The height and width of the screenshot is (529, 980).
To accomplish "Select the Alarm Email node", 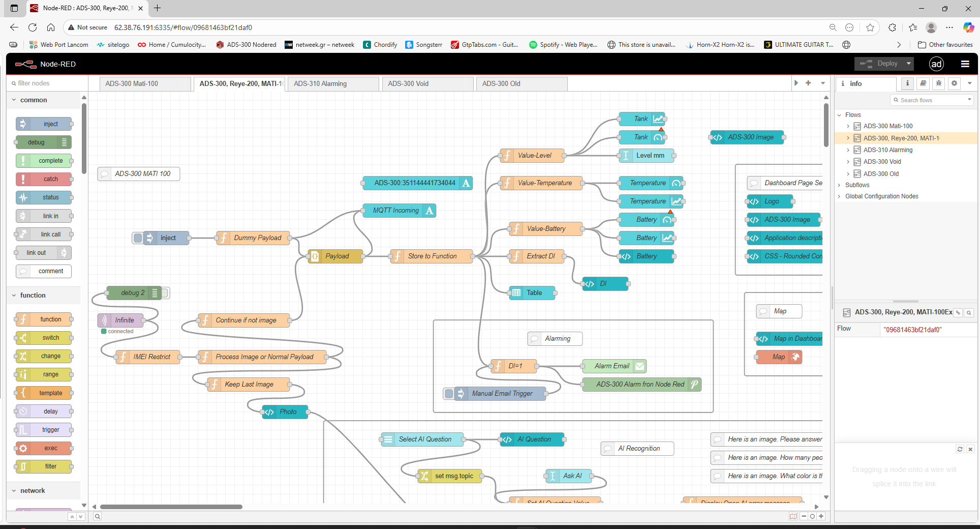I will [614, 366].
